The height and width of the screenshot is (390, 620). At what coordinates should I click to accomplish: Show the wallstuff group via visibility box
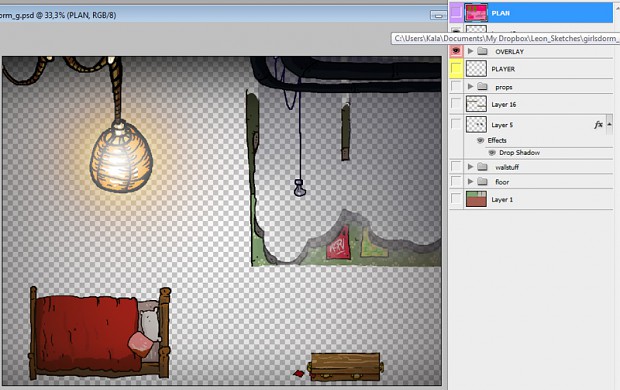pos(456,167)
